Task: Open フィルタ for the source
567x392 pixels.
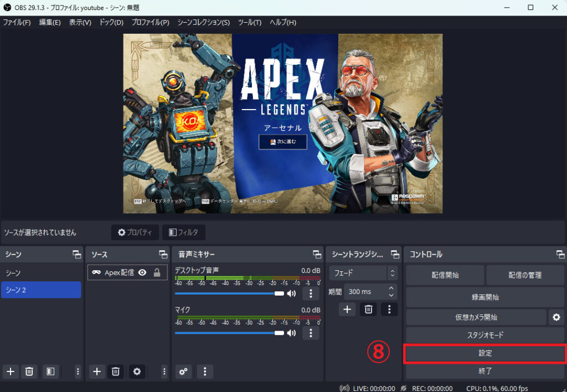Action: [x=184, y=232]
